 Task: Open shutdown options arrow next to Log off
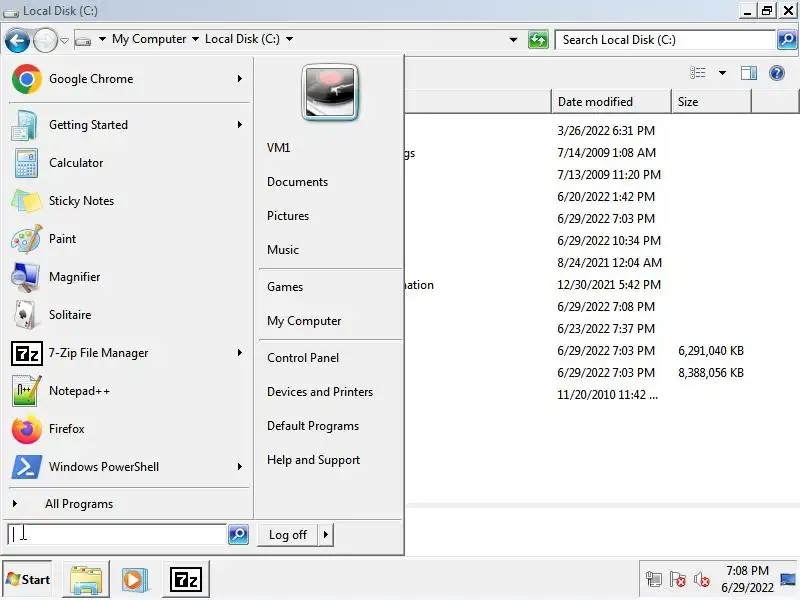[326, 535]
